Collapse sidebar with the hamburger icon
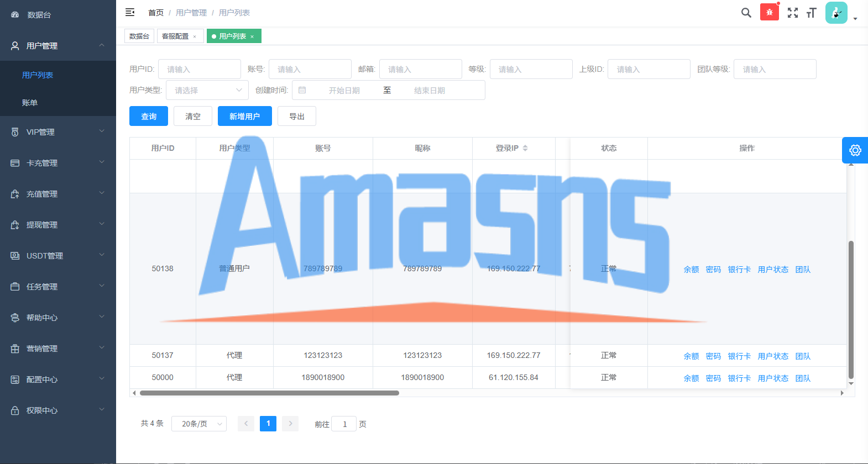The height and width of the screenshot is (464, 868). point(130,12)
